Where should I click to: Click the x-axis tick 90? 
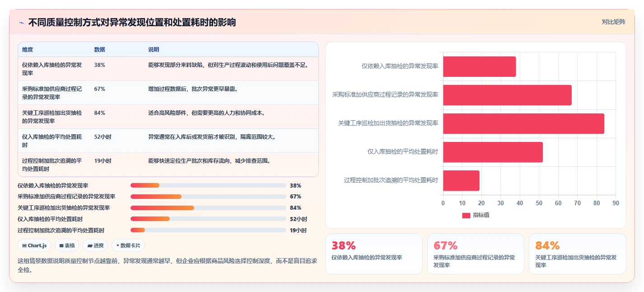[616, 203]
